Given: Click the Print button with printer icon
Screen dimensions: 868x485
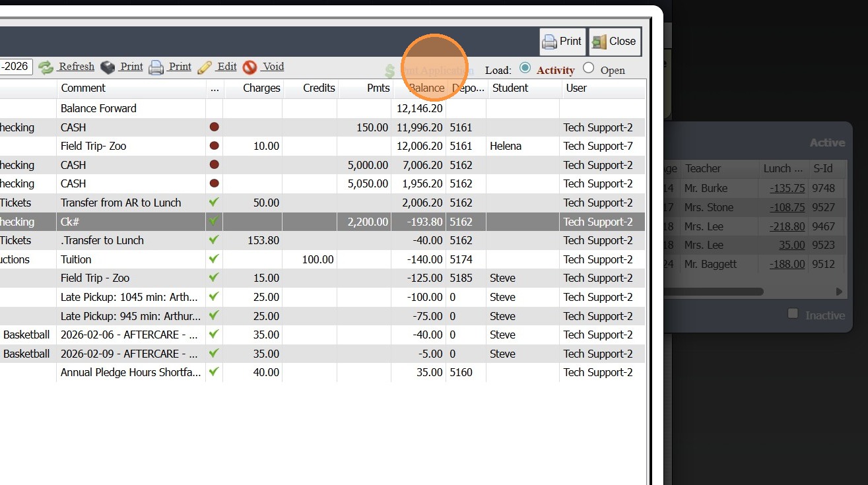Looking at the screenshot, I should (562, 42).
